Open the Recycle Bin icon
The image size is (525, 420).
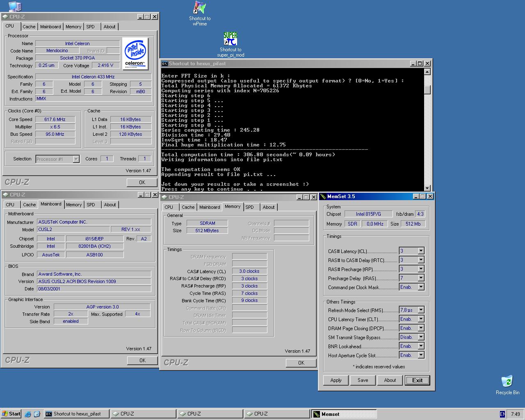(x=507, y=381)
